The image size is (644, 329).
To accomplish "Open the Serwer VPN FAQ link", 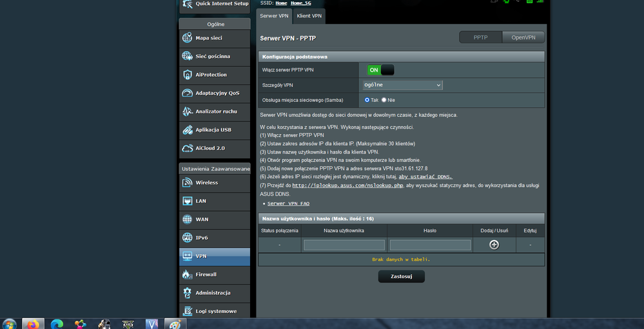I will pyautogui.click(x=288, y=203).
